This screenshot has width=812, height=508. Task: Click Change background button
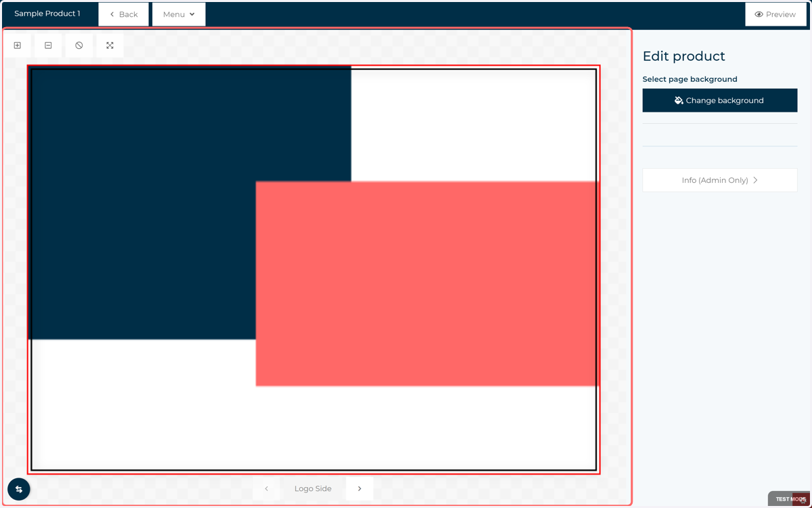720,100
